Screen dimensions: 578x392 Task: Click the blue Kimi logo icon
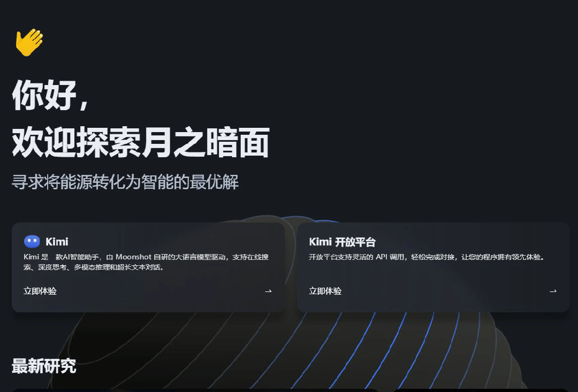coord(32,242)
